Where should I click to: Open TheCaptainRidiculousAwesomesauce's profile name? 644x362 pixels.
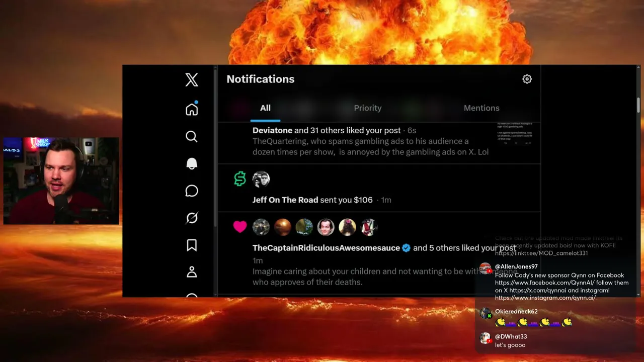[x=326, y=248]
